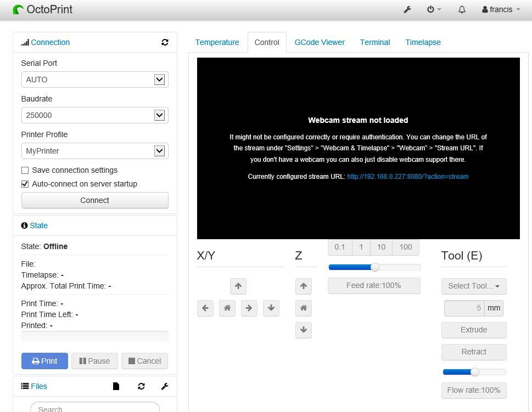Open the GCode Viewer tab
Image resolution: width=532 pixels, height=412 pixels.
coord(320,42)
